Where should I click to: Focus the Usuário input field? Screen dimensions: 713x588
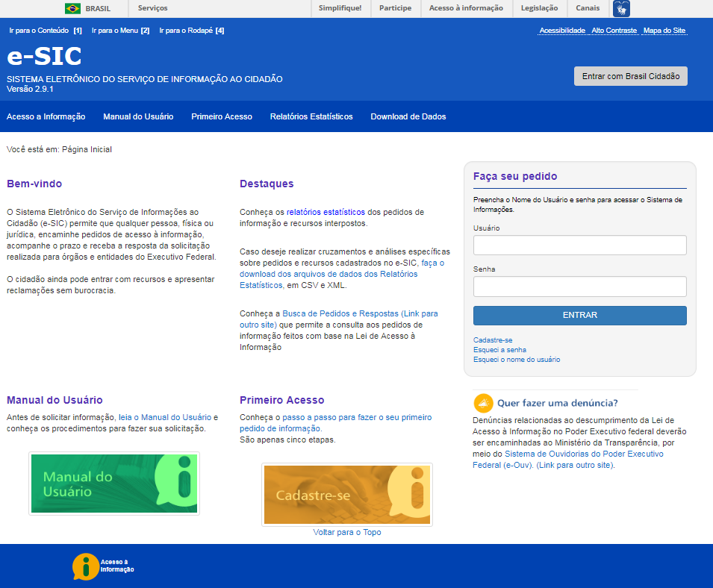coord(579,245)
